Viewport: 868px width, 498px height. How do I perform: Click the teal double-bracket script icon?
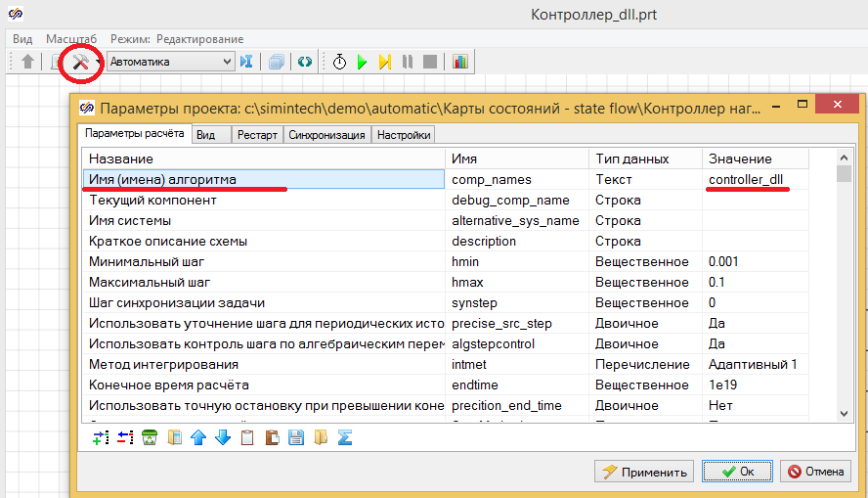(x=304, y=62)
